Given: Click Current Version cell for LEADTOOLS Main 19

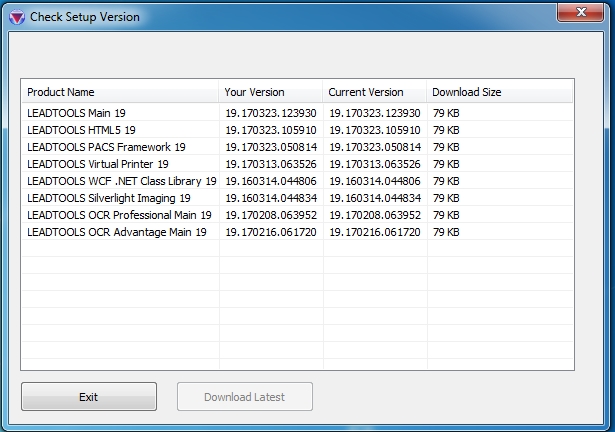Looking at the screenshot, I should click(375, 113).
